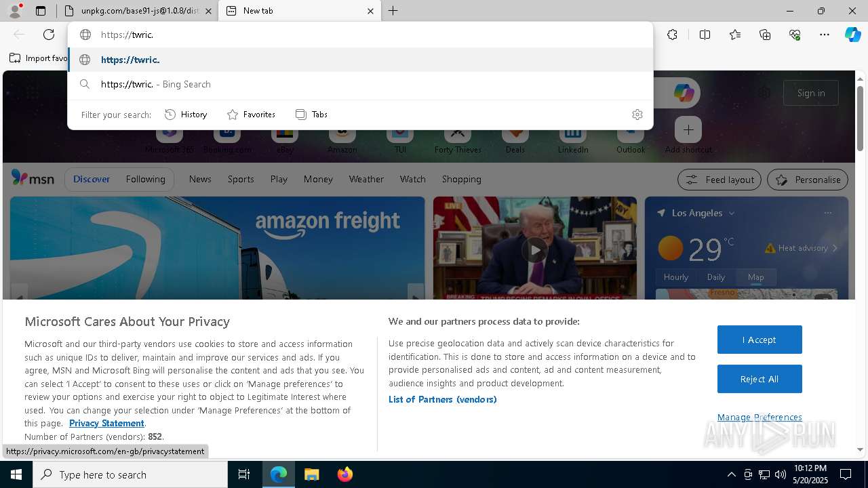
Task: Open the tab actions menu icon
Action: coord(41,11)
